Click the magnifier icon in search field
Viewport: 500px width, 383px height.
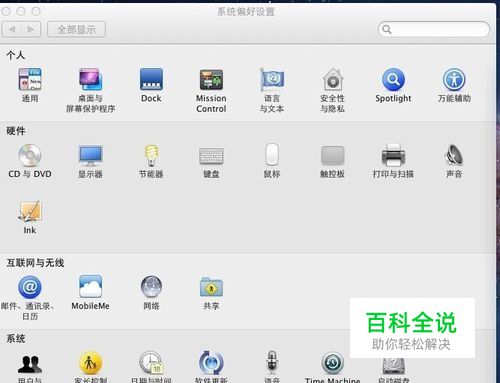[x=387, y=29]
